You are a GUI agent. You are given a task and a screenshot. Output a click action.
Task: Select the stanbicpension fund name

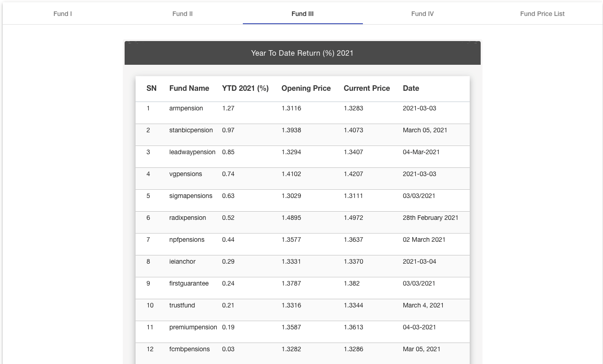point(191,130)
